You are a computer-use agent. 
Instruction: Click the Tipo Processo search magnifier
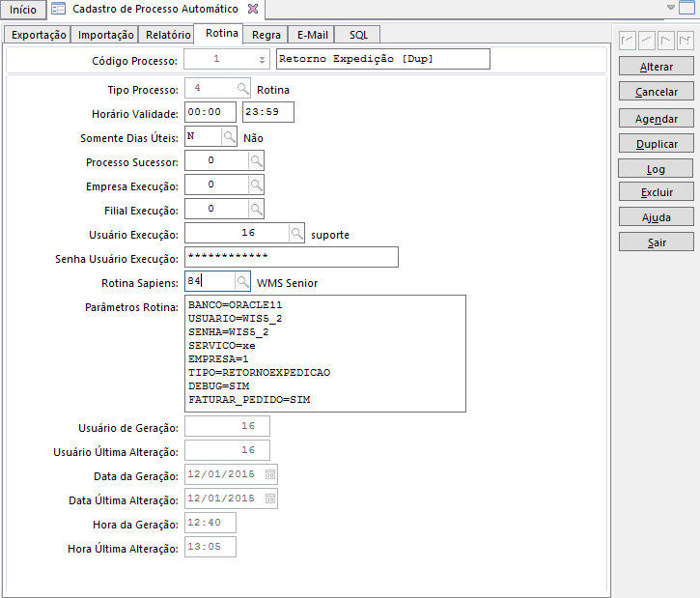pos(243,89)
